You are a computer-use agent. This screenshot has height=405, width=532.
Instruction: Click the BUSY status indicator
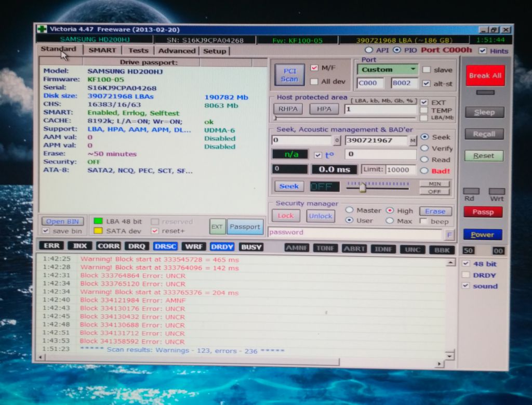pyautogui.click(x=251, y=247)
